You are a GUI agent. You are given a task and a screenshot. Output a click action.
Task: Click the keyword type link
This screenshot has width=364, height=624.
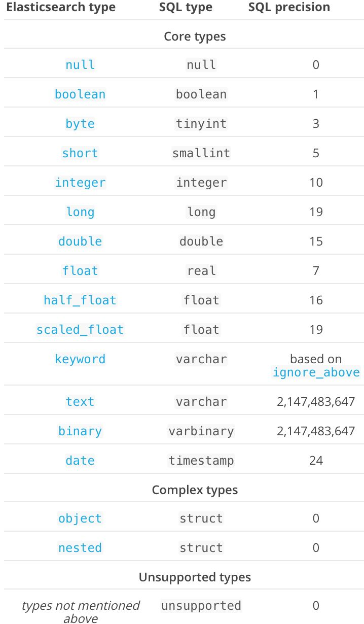(x=80, y=359)
